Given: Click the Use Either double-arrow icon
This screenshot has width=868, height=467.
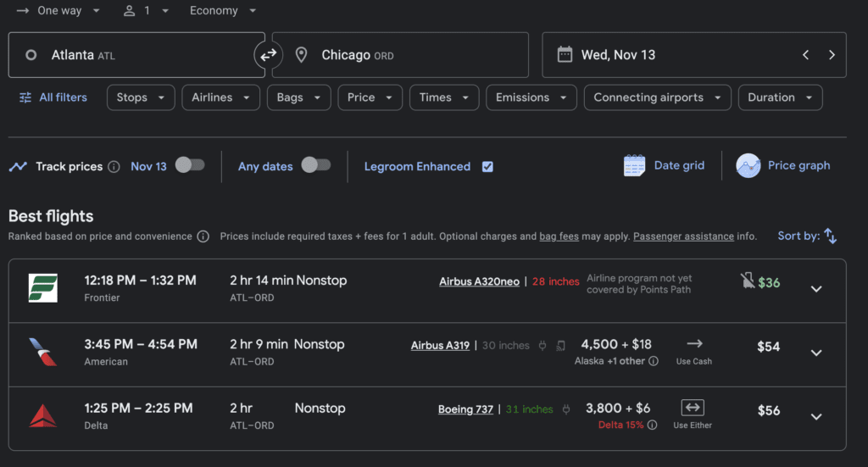Looking at the screenshot, I should (693, 408).
